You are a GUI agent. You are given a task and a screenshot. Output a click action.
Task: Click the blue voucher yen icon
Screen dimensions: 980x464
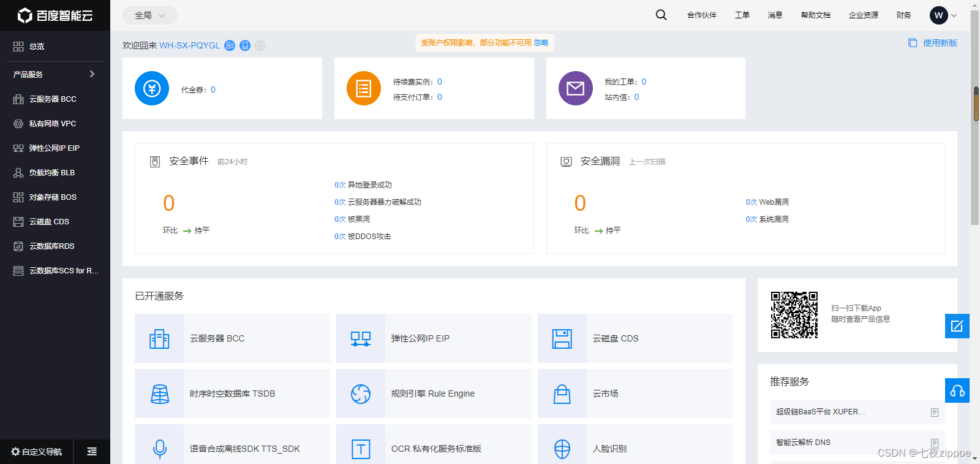(152, 88)
